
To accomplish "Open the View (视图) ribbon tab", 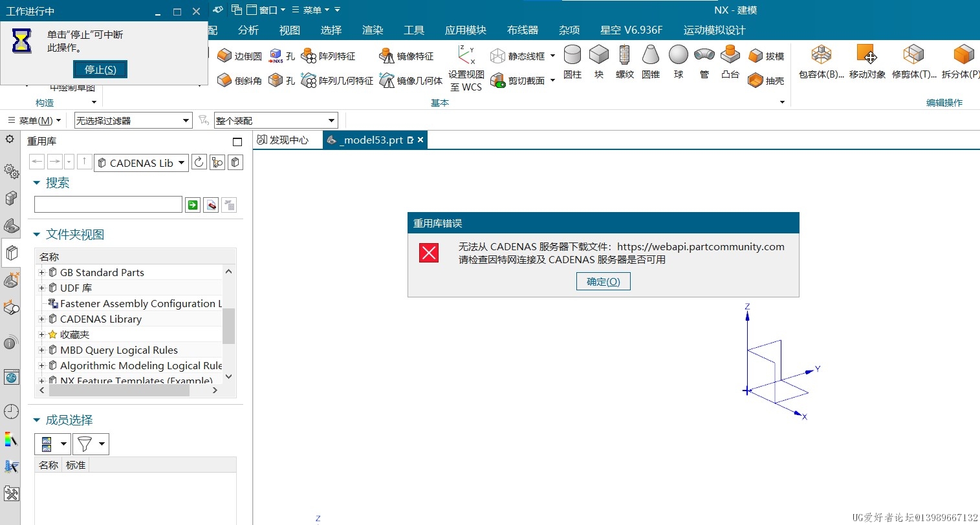I will point(290,30).
